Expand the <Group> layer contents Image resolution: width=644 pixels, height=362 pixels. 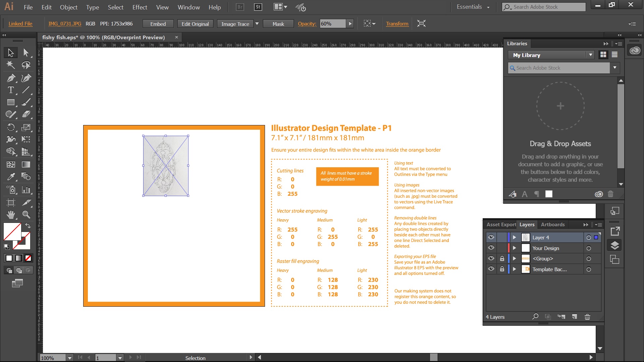point(514,258)
